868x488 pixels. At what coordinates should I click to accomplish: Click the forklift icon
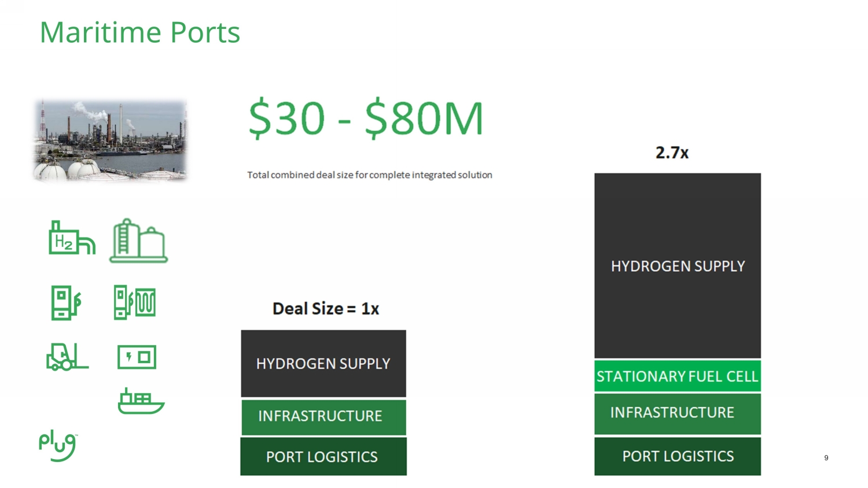point(67,356)
